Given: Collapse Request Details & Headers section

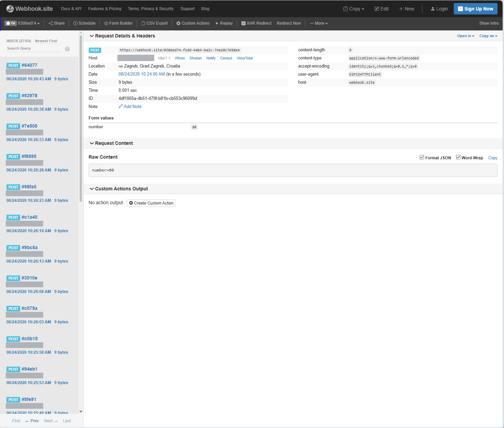Looking at the screenshot, I should coord(122,36).
